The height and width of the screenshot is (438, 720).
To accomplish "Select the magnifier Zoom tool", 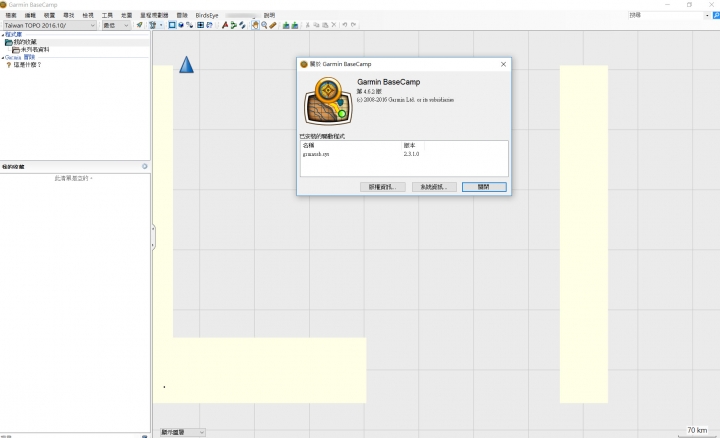I will point(264,25).
